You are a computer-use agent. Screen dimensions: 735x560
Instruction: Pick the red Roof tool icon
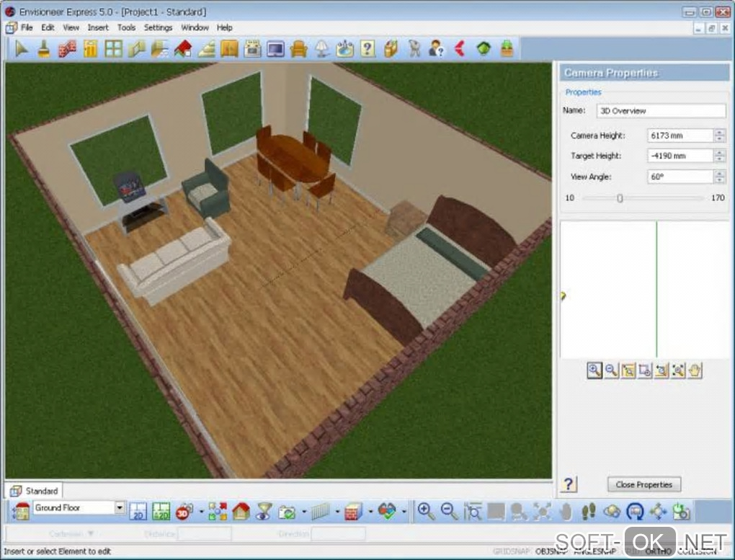[183, 48]
